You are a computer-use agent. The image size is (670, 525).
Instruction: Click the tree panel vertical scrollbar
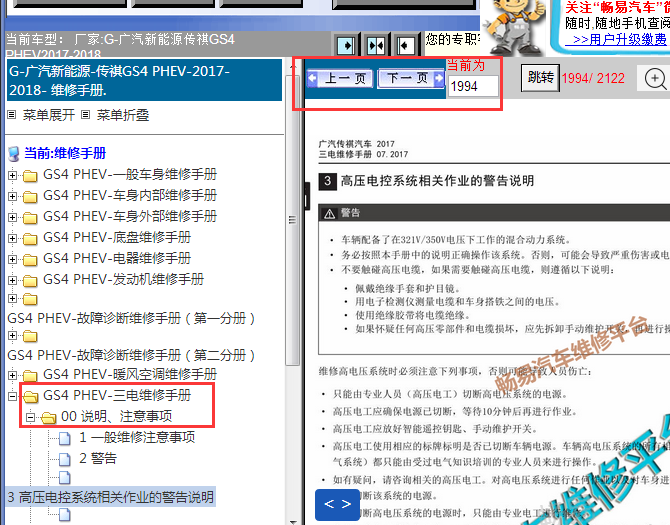tap(293, 220)
